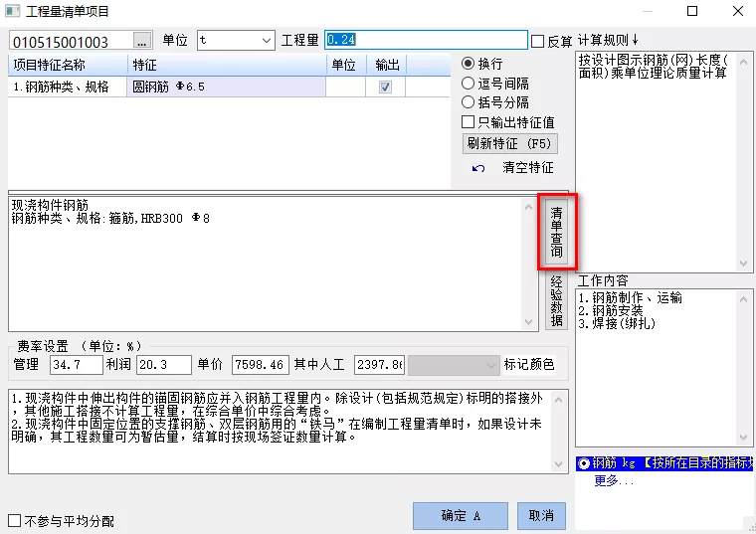Choose the 括号分隔 radio option
Screen dimensions: 756x534
pos(469,102)
